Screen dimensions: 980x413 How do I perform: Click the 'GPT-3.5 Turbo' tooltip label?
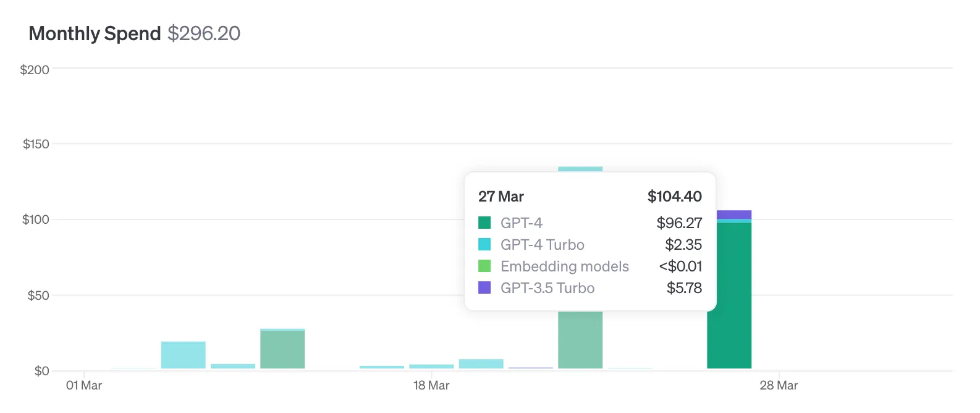547,287
